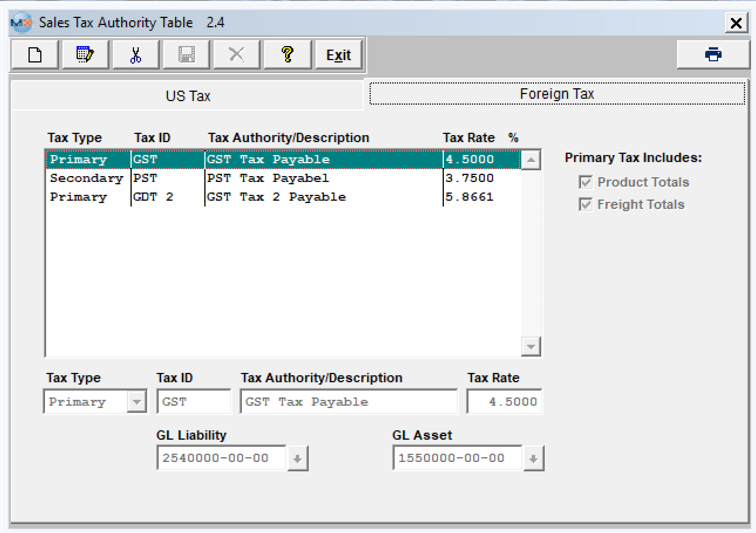
Task: Click the floppy disk Save icon
Action: pos(186,55)
